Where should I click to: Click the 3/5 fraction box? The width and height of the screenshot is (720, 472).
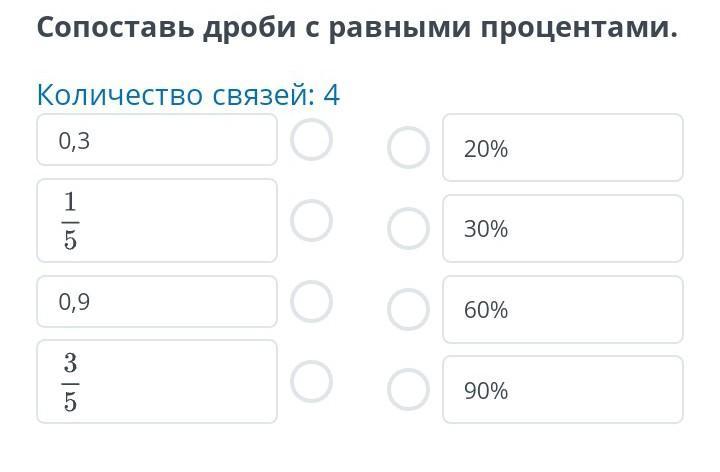point(157,381)
